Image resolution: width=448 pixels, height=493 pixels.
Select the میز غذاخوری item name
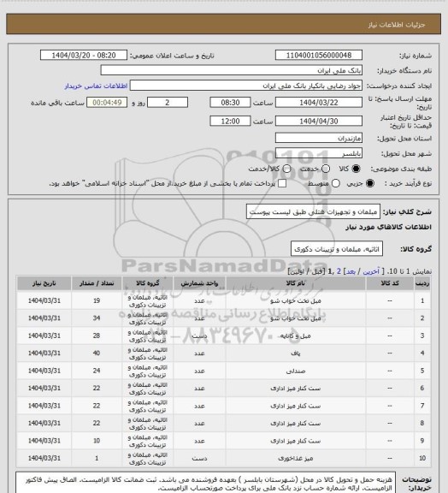coord(296,459)
